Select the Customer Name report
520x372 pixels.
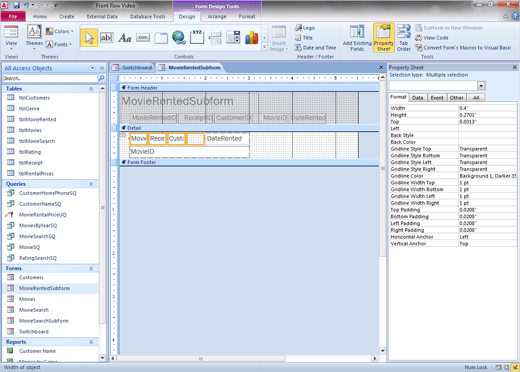[x=37, y=351]
